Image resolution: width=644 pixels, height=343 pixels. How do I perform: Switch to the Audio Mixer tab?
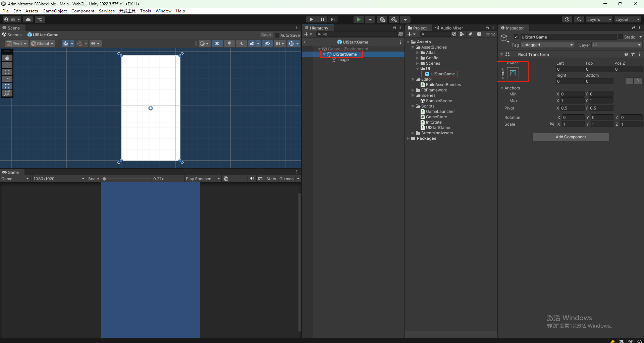(449, 28)
